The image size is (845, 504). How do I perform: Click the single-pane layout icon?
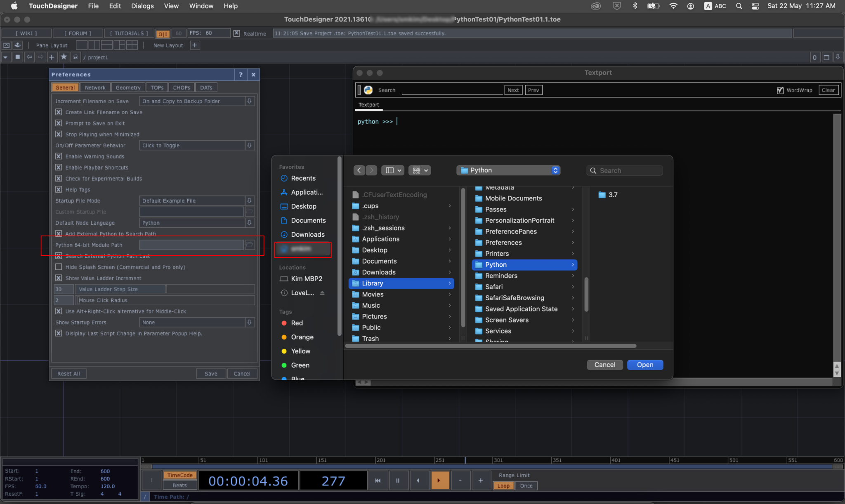(x=82, y=45)
